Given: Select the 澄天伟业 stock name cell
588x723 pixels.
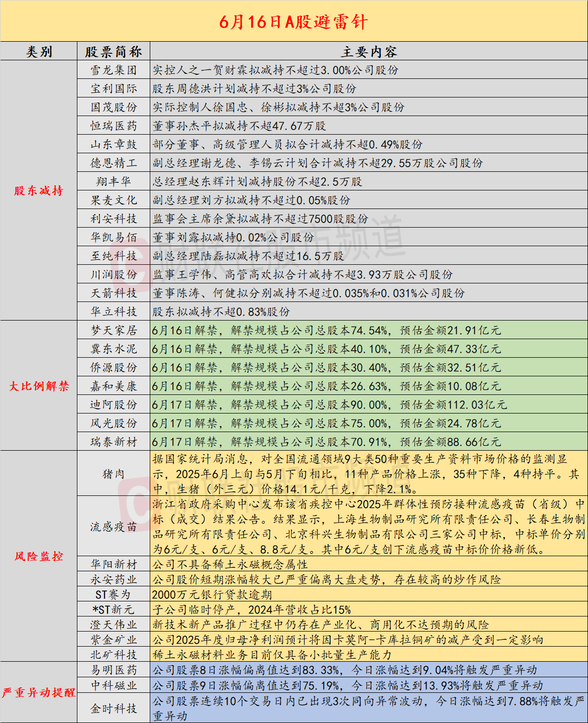Looking at the screenshot, I should (x=114, y=625).
